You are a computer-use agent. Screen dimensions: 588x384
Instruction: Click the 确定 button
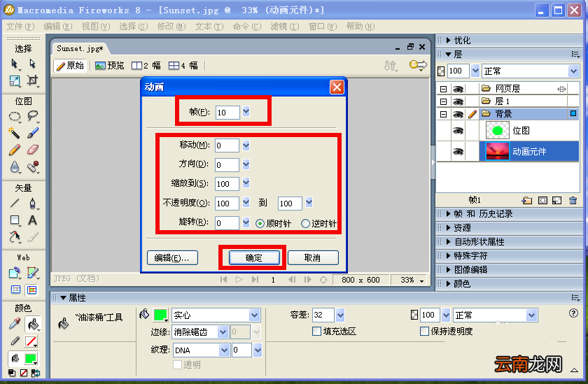(254, 257)
